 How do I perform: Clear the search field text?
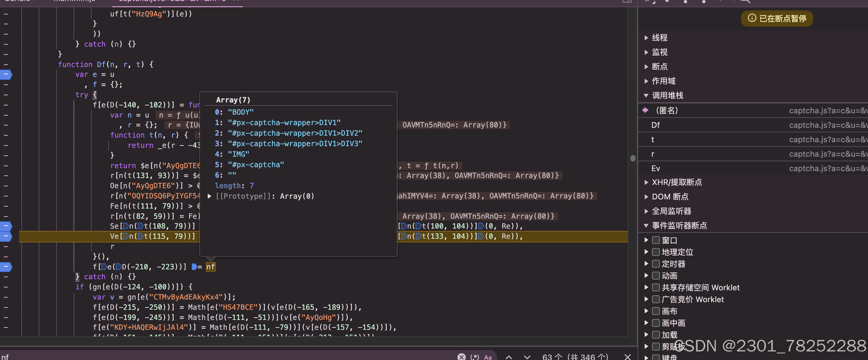(x=461, y=357)
